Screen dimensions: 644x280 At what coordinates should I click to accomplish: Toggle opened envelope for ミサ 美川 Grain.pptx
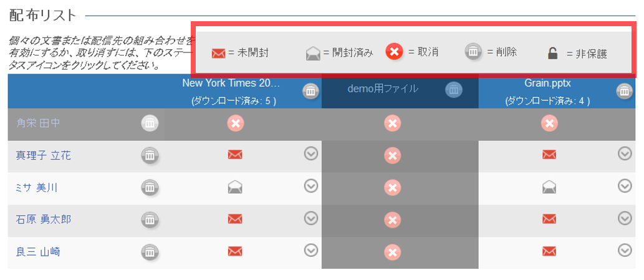pyautogui.click(x=549, y=186)
